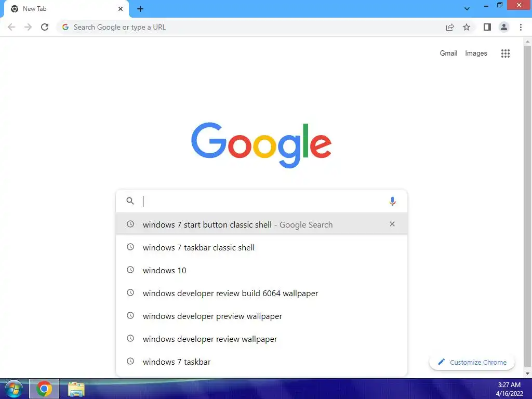Pick 'windows developer preview wallpaper' suggestion
Screen dimensions: 532x399
[x=261, y=316]
